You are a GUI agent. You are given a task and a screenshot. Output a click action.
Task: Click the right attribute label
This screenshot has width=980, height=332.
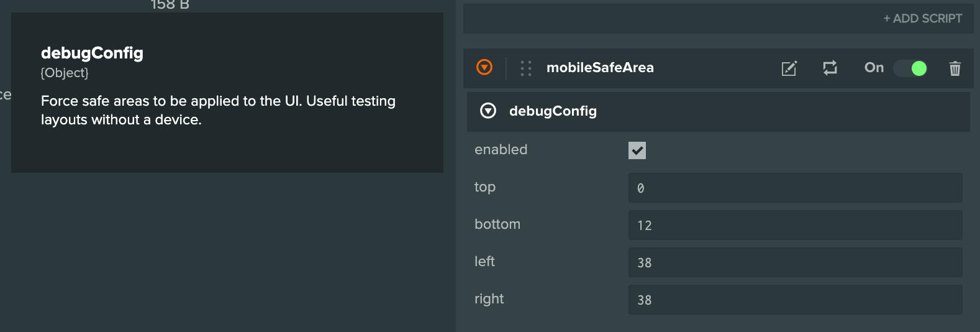(x=489, y=299)
